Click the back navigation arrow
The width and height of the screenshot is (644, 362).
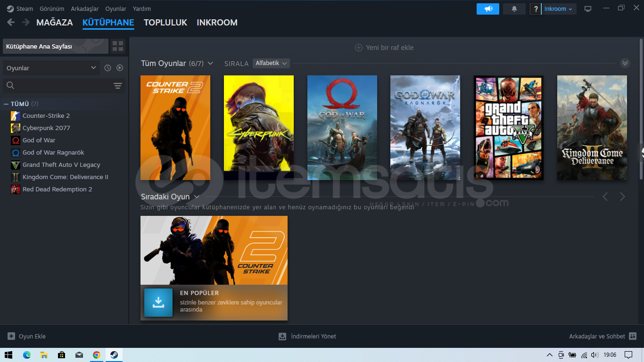(x=11, y=22)
